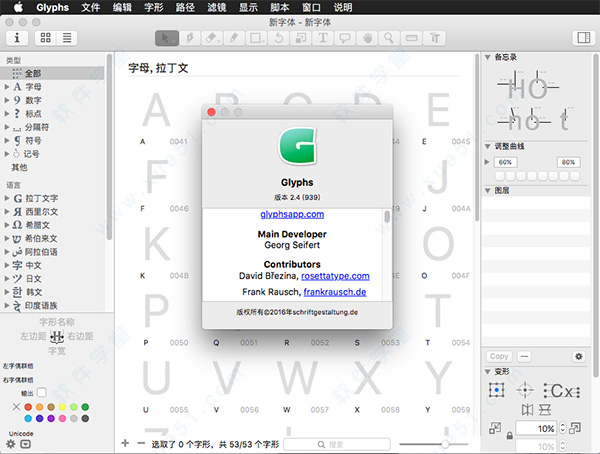Click the flip vertical mirror icon
The image size is (600, 454).
coord(545,410)
